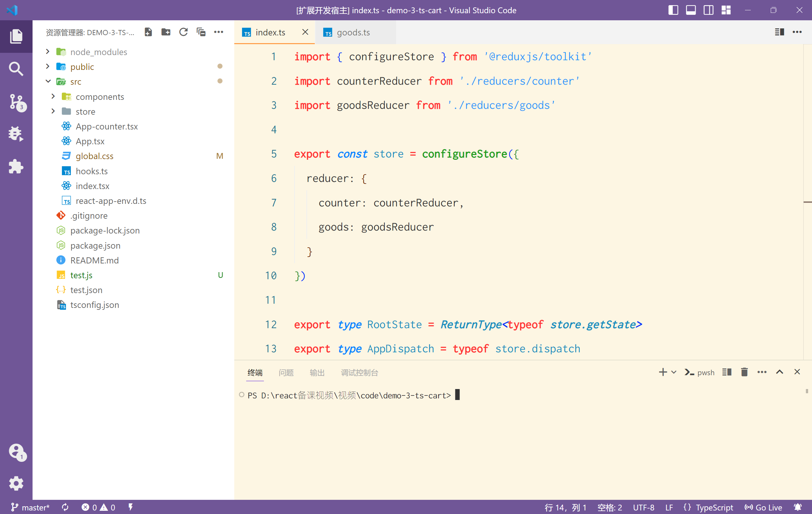
Task: Click the lightning bolt status icon
Action: click(130, 507)
